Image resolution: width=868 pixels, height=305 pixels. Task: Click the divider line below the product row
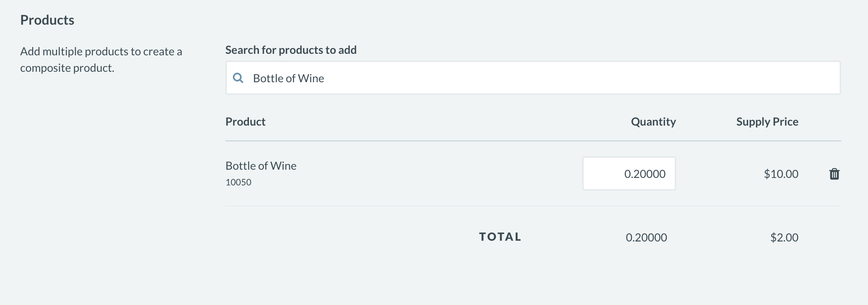pos(533,206)
